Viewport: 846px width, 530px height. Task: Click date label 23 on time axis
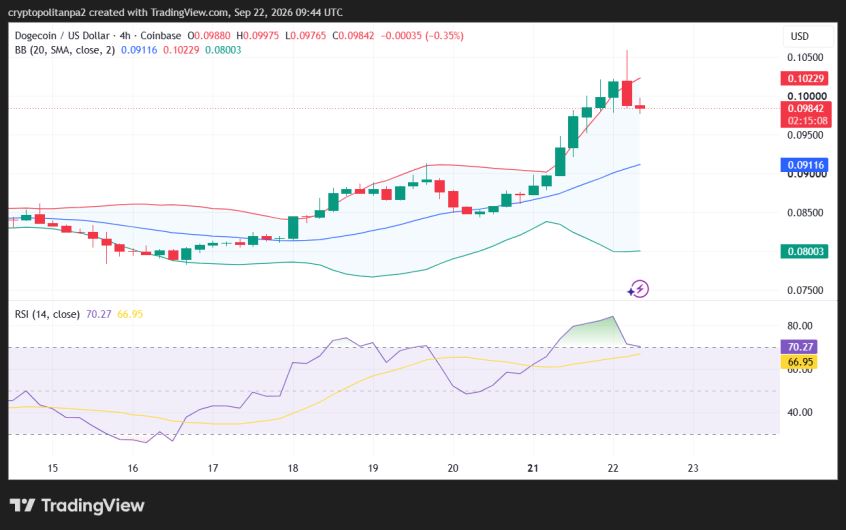[x=693, y=468]
